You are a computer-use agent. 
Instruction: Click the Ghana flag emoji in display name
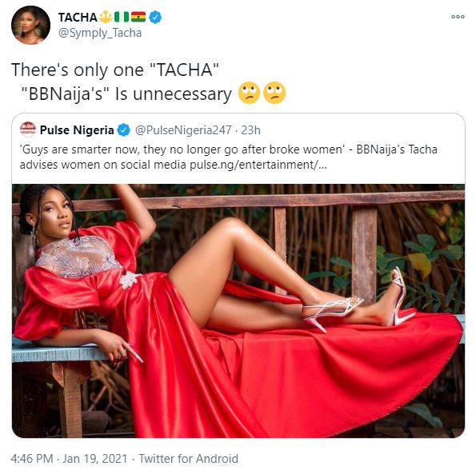coord(138,17)
